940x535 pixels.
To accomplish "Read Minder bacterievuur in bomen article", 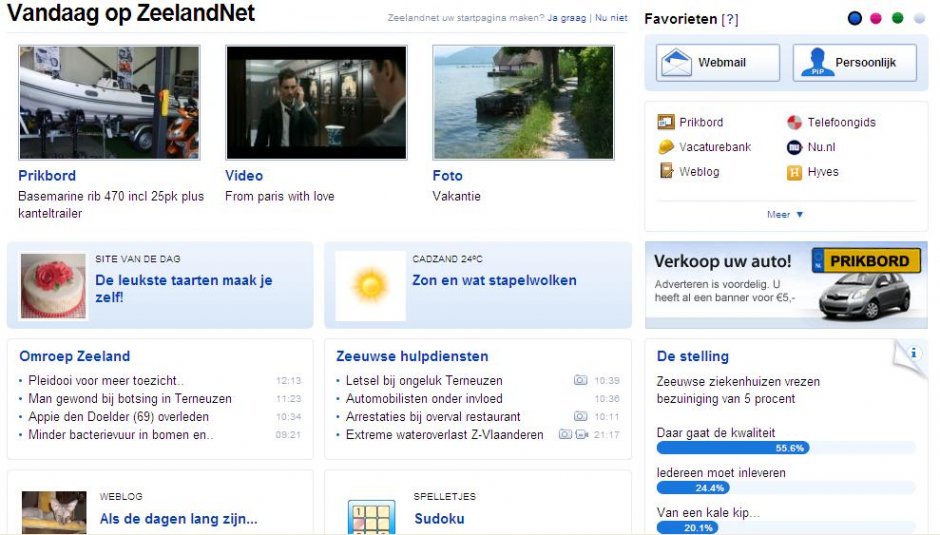I will pos(120,434).
